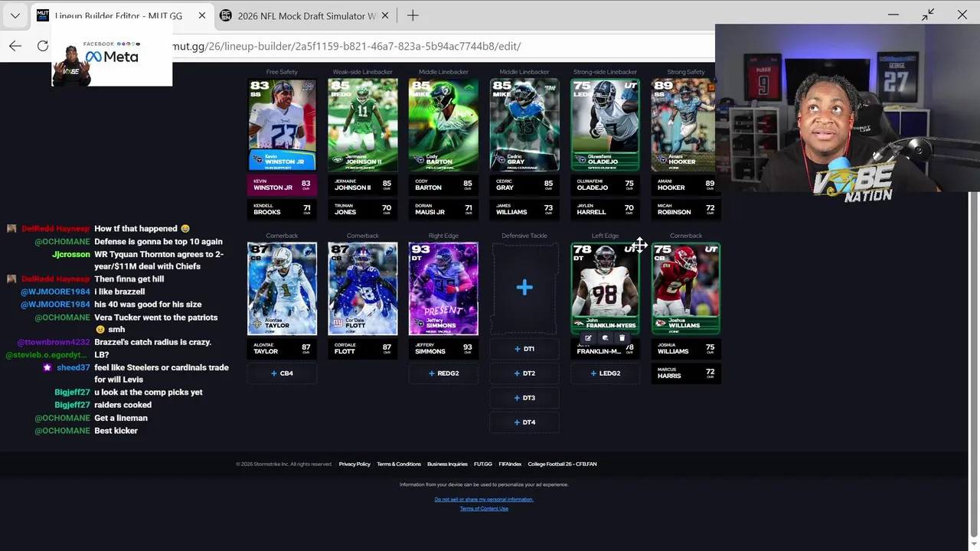
Task: Open the Privacy Policy footer link
Action: [354, 464]
